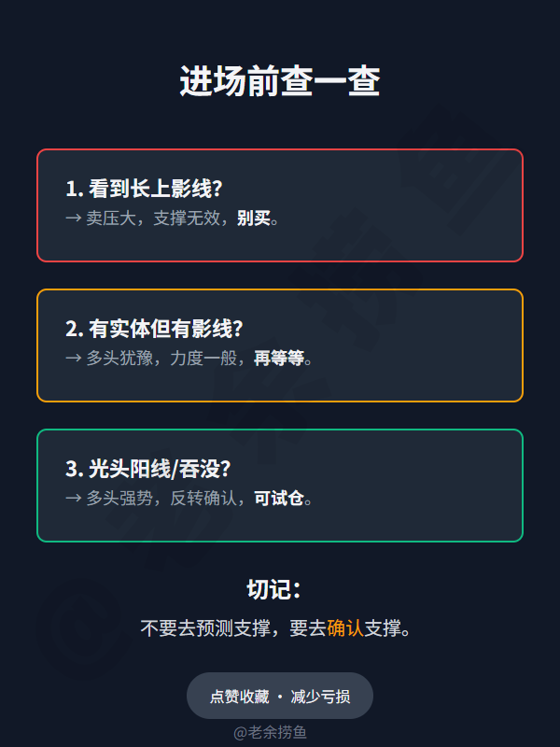560x747 pixels.
Task: Click the arrow icon in the green card
Action: pos(74,499)
